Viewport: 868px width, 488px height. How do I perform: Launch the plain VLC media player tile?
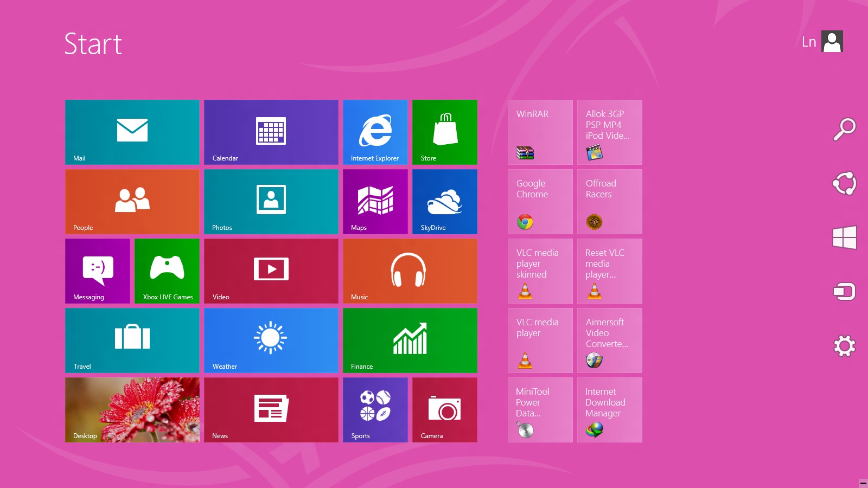[x=540, y=341]
